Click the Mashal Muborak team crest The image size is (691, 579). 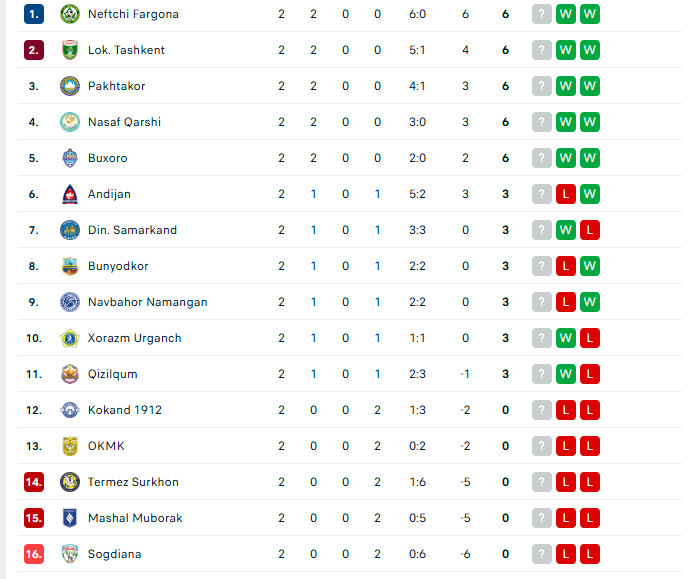tap(69, 518)
